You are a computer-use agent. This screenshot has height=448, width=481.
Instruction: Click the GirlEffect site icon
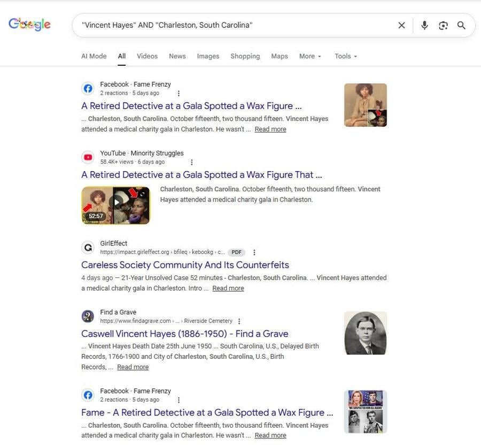point(88,247)
